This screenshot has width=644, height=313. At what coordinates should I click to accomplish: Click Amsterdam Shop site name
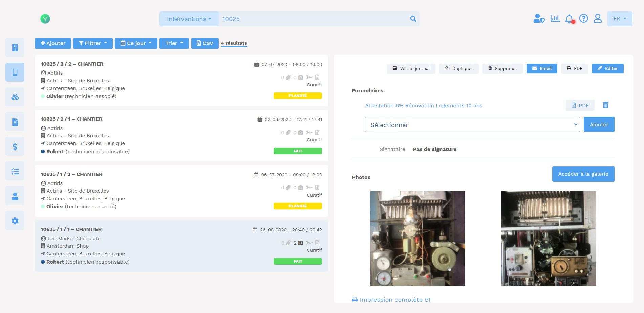68,246
